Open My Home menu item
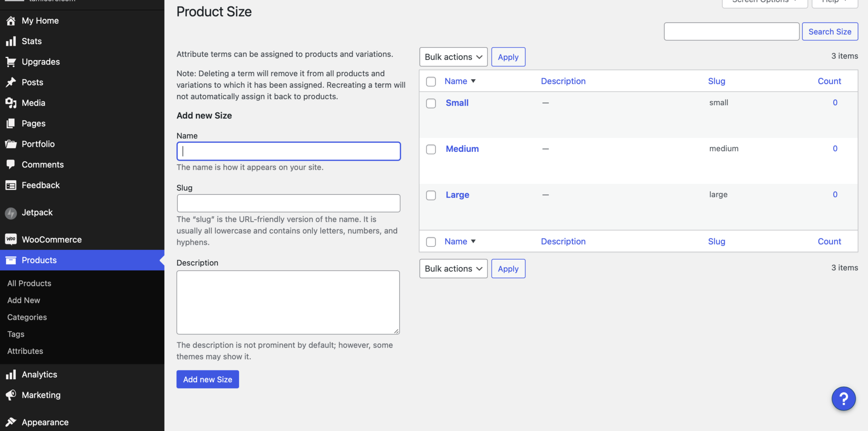 tap(82, 21)
